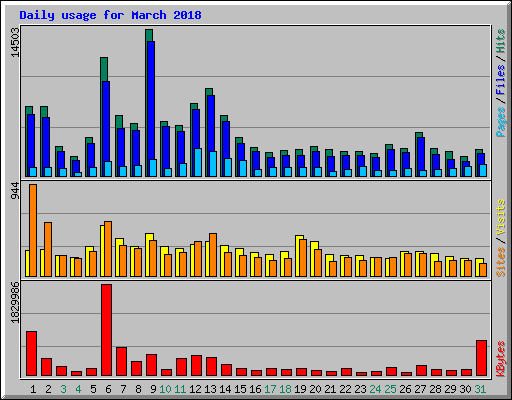Click day 25 on the x-axis

390,389
